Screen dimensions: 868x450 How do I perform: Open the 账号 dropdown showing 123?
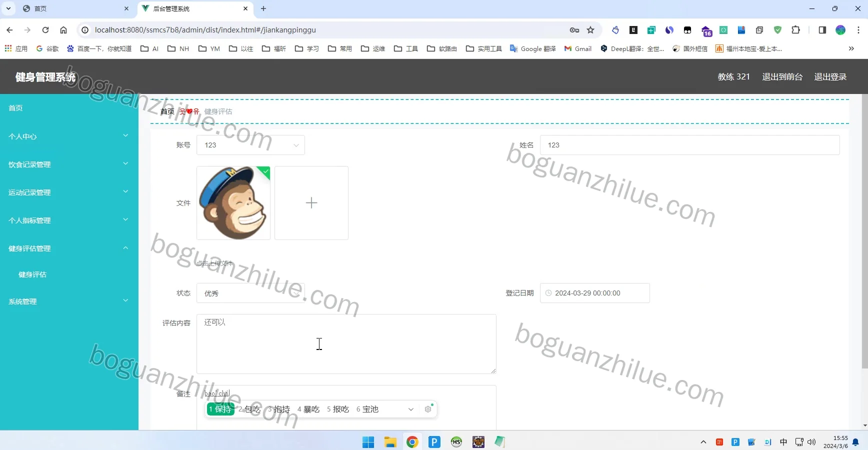point(250,145)
